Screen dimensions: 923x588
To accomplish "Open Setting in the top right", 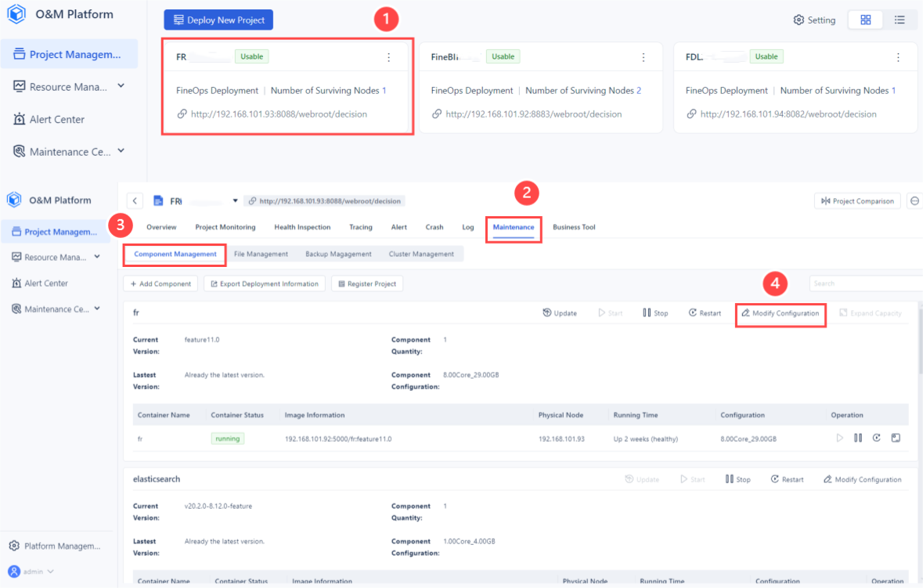I will point(814,20).
